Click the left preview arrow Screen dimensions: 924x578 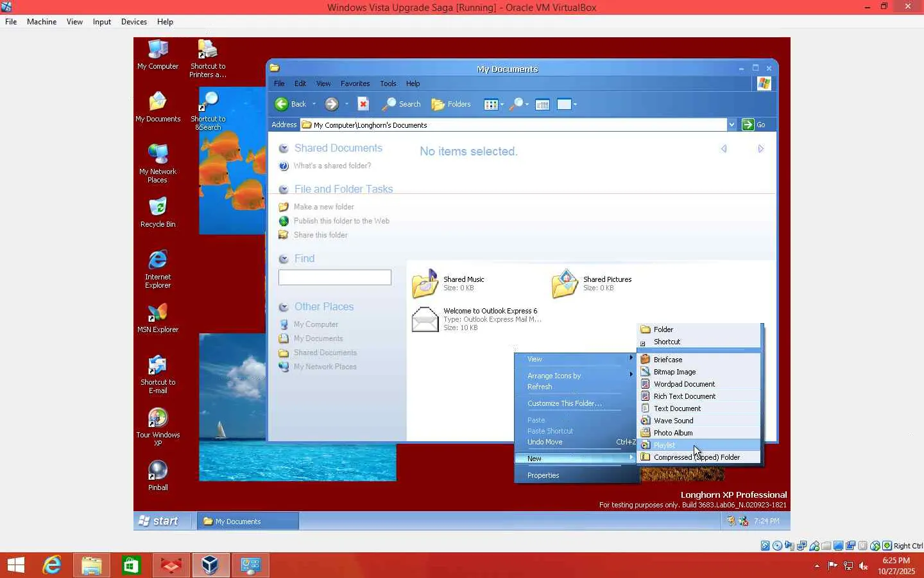pyautogui.click(x=724, y=149)
